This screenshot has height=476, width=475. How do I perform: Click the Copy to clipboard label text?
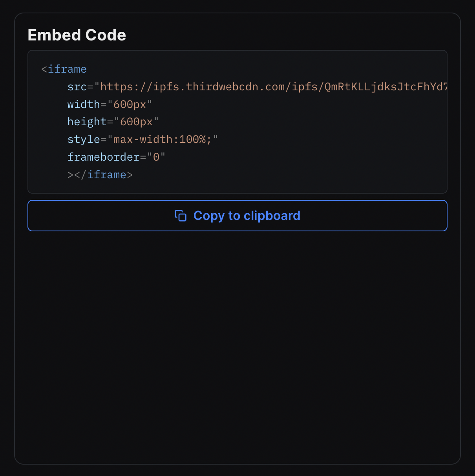[247, 216]
